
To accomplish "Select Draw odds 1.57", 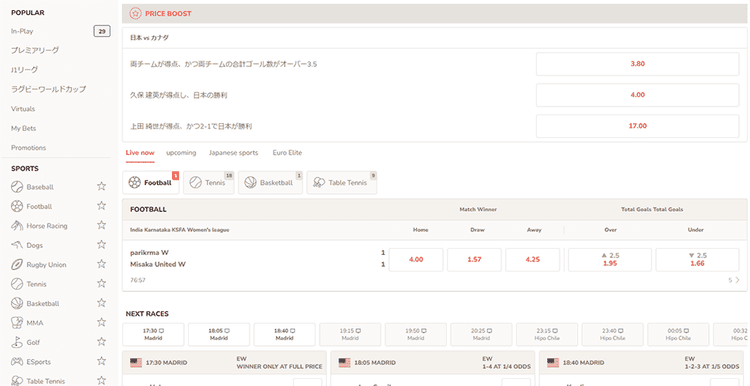I will 474,260.
